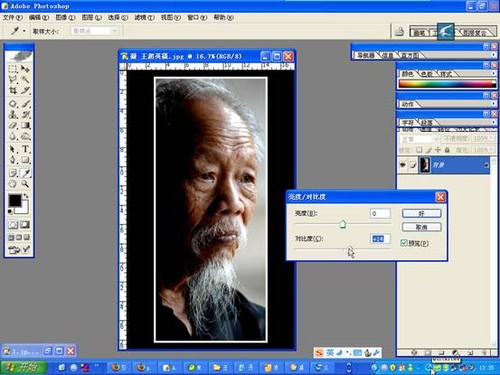This screenshot has width=500, height=375.
Task: Open the 取样大小 sample size dropdown
Action: [95, 31]
